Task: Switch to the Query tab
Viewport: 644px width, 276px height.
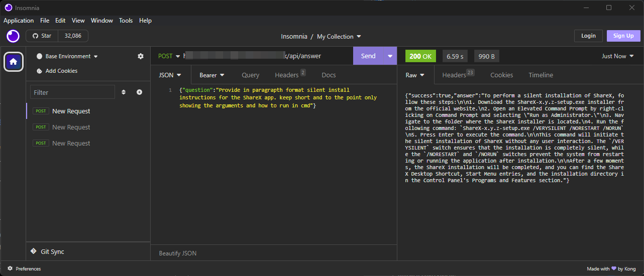Action: click(250, 75)
